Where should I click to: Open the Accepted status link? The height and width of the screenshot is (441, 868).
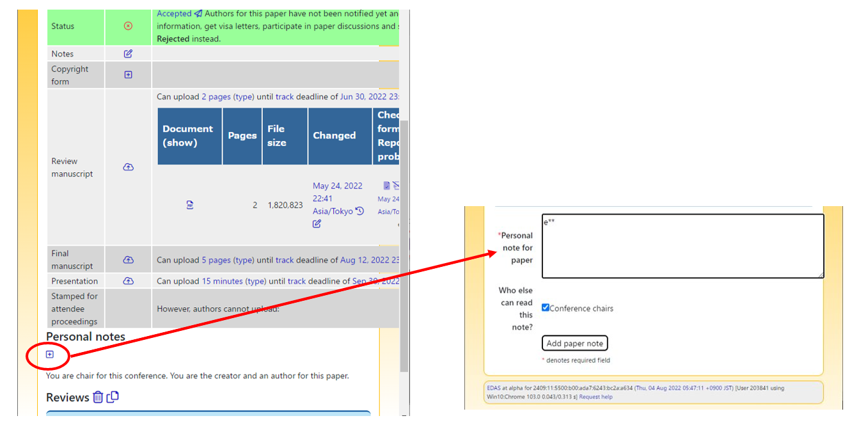click(174, 13)
